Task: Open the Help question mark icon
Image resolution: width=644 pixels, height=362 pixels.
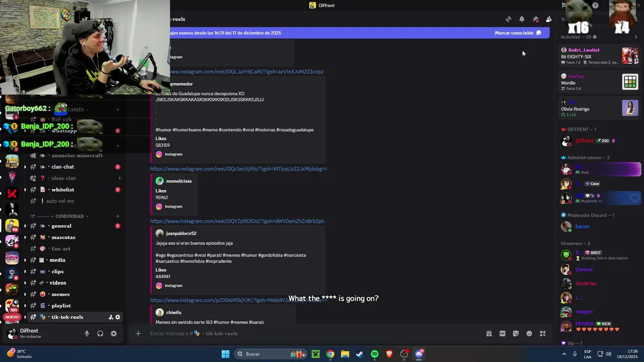Action: click(x=595, y=6)
